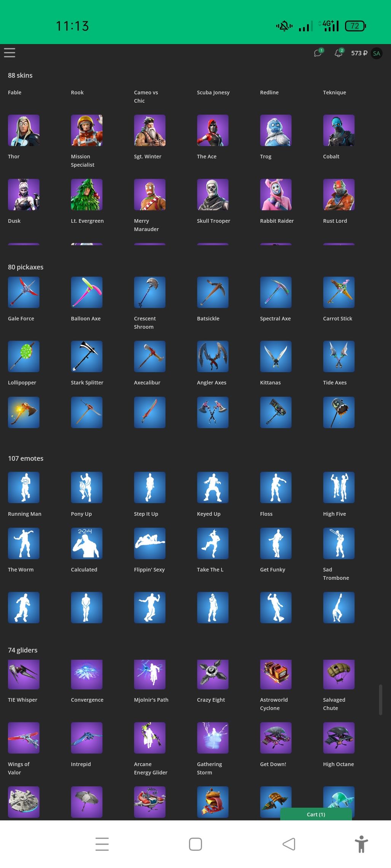Choose The Worm emote icon

24,543
